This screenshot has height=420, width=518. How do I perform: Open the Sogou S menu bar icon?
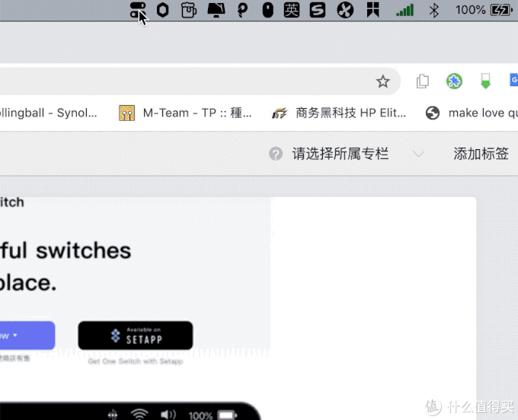(x=318, y=10)
